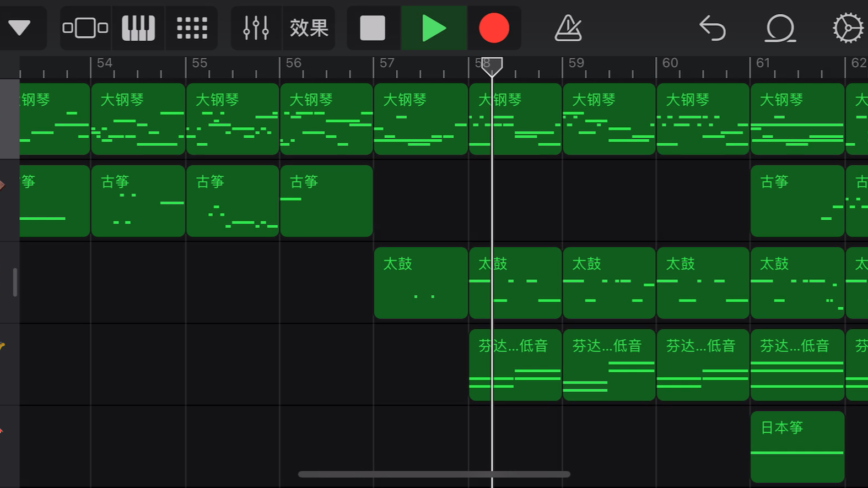Undo the last action
The image size is (868, 488).
pos(713,28)
